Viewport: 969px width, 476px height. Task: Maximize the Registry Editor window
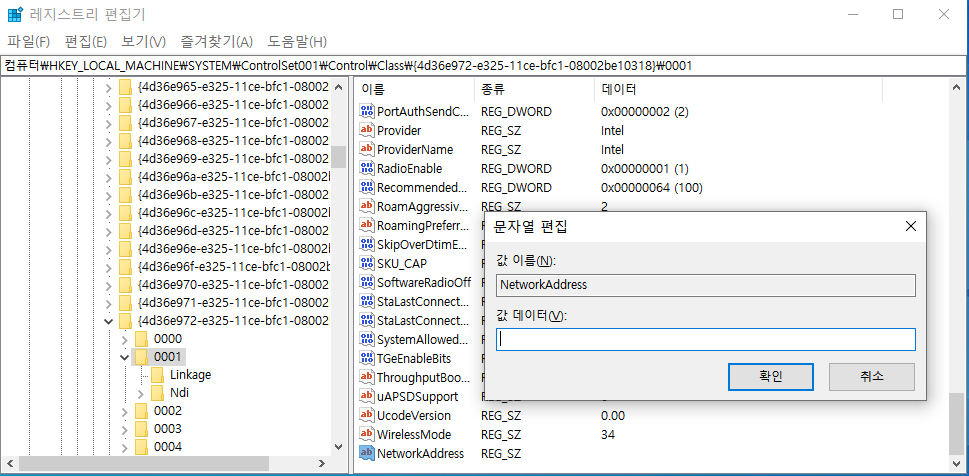pos(898,14)
